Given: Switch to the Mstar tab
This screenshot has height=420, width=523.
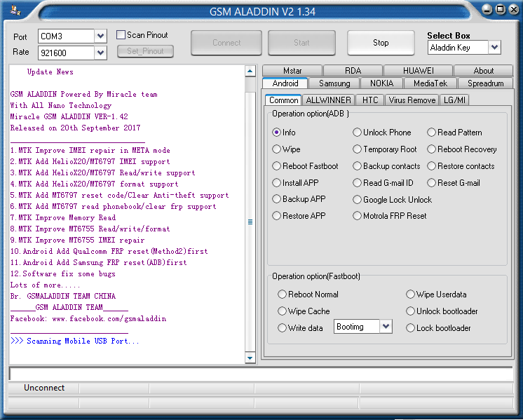Looking at the screenshot, I should coord(292,71).
